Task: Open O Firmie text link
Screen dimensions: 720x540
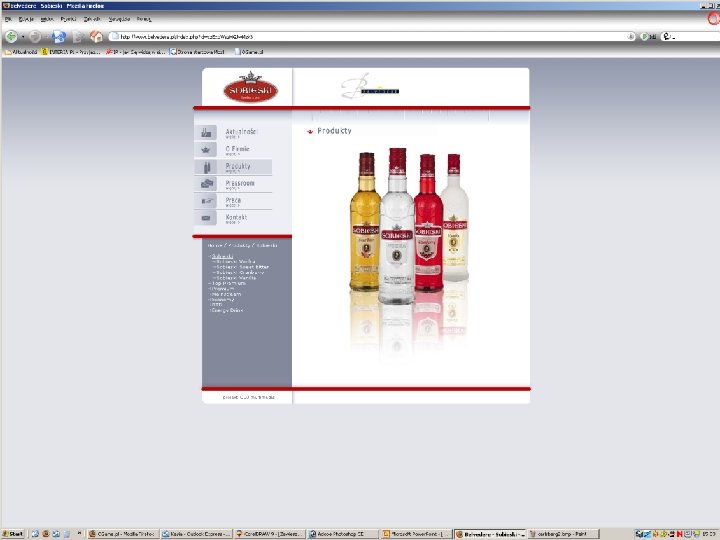Action: 237,149
